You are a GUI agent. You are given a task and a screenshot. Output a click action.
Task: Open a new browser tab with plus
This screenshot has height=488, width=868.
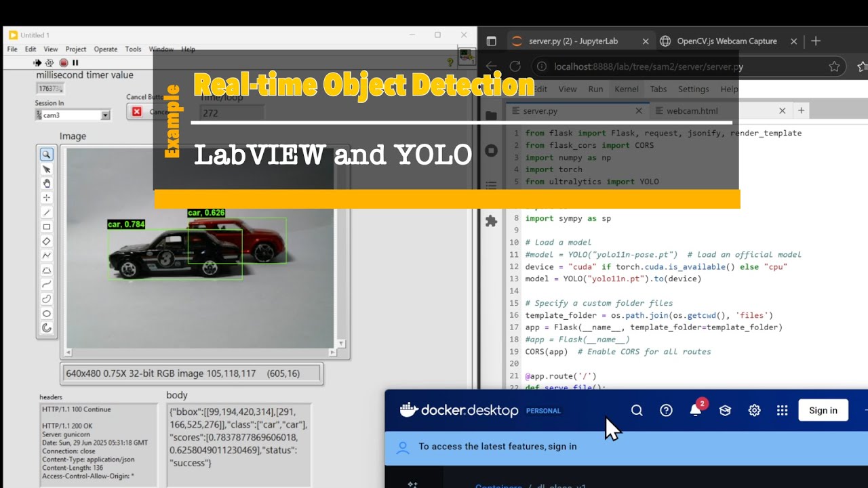[x=816, y=41]
